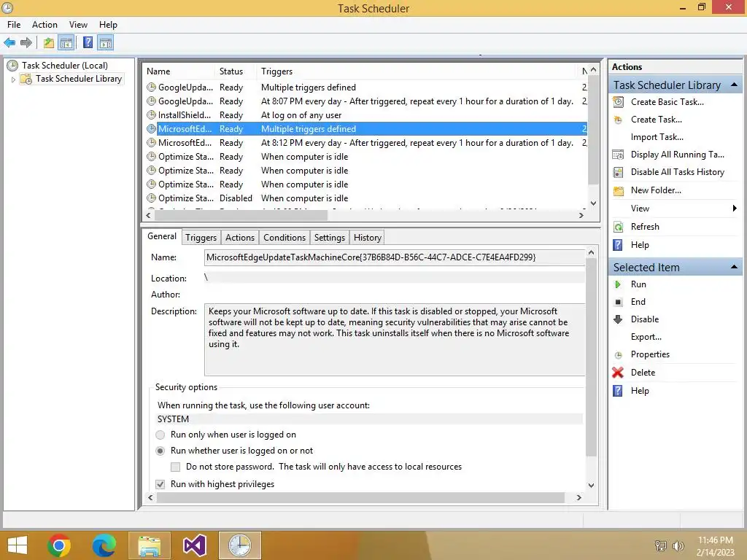Viewport: 747px width, 560px height.
Task: Click the New Folder icon
Action: 619,190
